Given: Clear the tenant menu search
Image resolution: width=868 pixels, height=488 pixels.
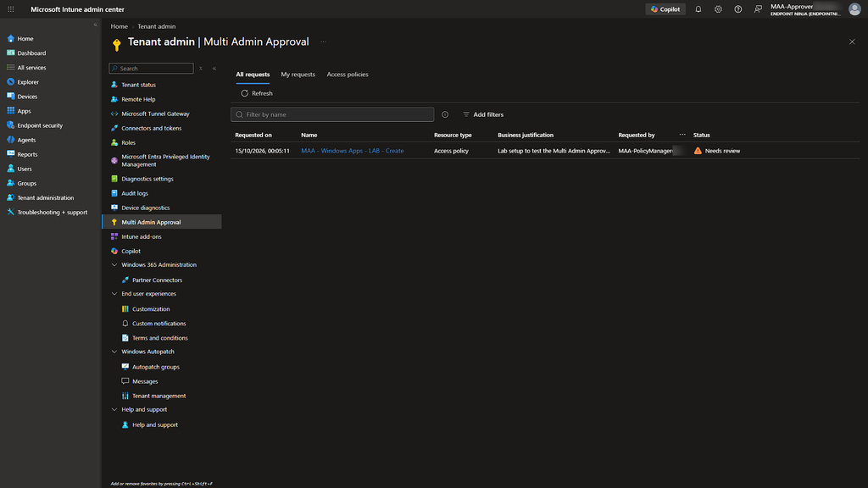Looking at the screenshot, I should (201, 69).
